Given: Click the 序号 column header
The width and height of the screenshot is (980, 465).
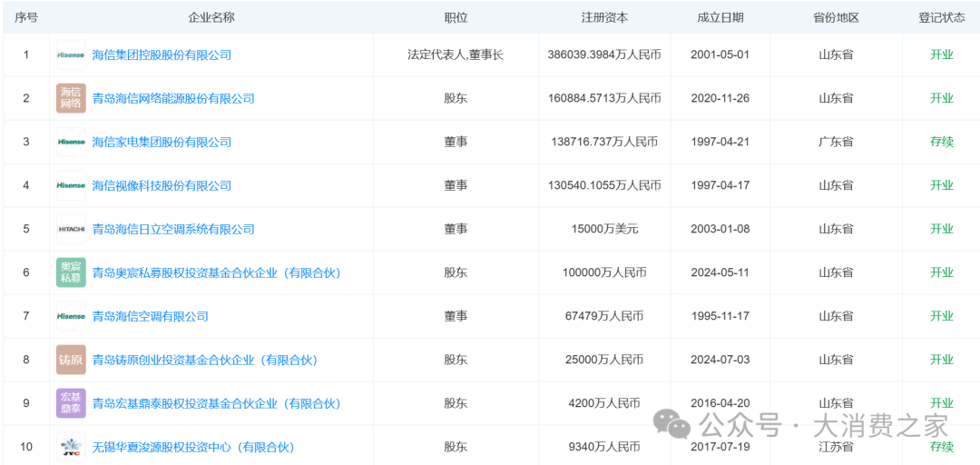Looking at the screenshot, I should click(x=25, y=17).
